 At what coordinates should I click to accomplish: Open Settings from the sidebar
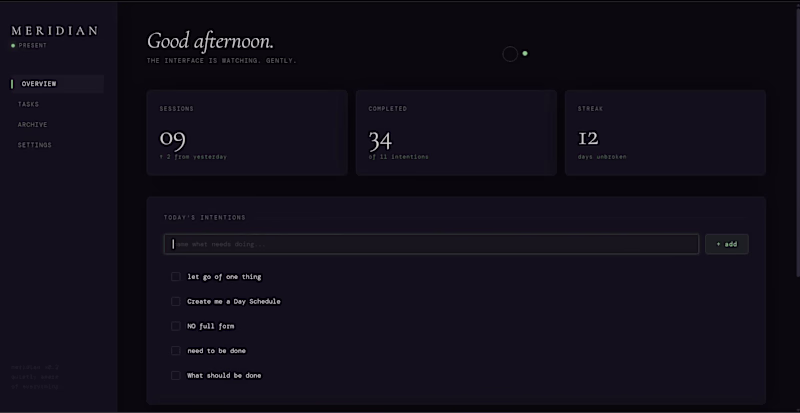pos(35,145)
